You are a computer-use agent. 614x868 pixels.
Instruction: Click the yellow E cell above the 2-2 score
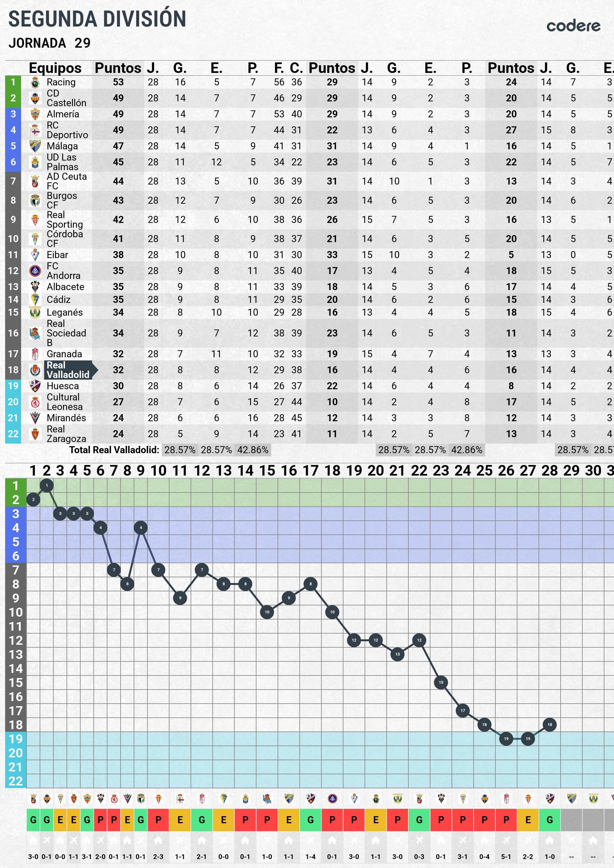(x=528, y=820)
